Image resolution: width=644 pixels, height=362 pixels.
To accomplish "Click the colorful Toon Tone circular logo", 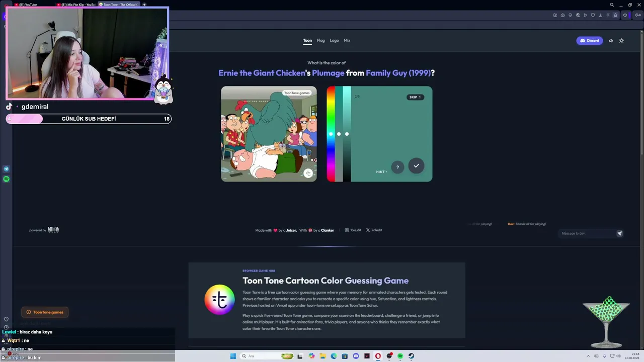I will pyautogui.click(x=219, y=300).
